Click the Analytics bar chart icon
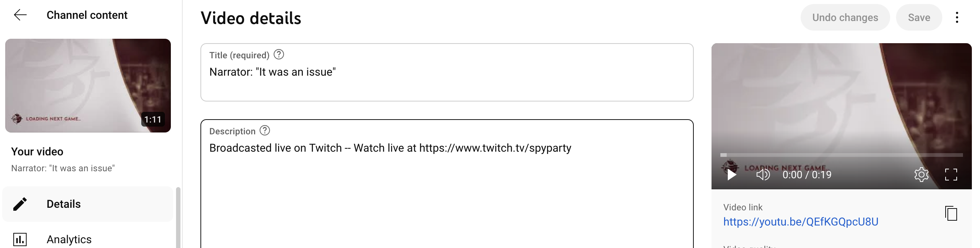980x248 pixels. (20, 239)
